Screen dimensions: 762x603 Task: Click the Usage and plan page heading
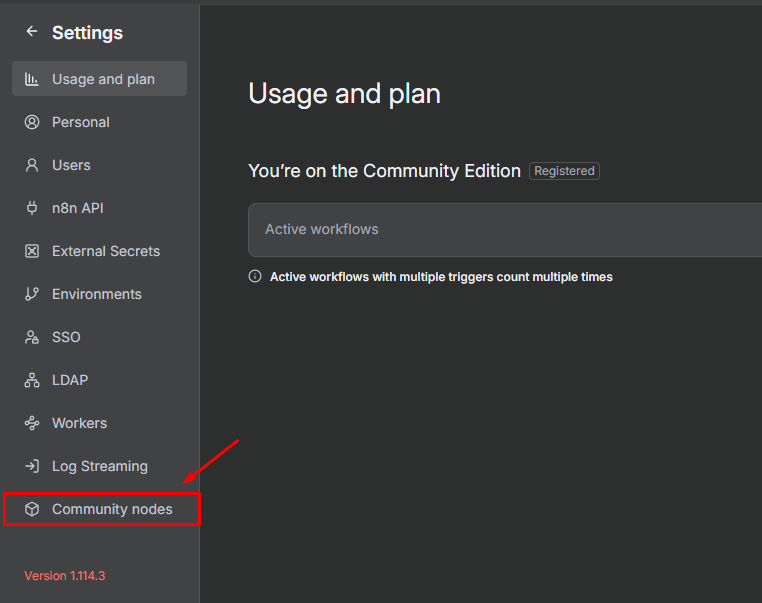click(x=344, y=93)
